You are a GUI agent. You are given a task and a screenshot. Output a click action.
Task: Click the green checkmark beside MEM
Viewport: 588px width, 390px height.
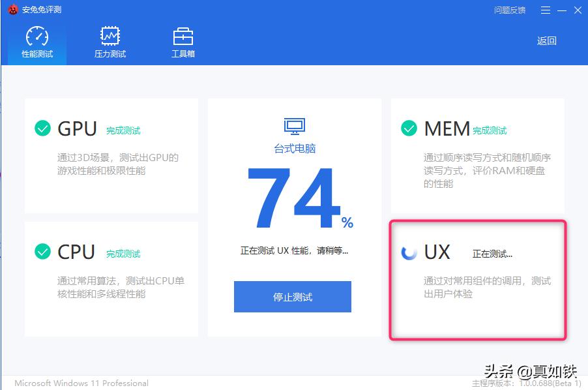pyautogui.click(x=408, y=128)
